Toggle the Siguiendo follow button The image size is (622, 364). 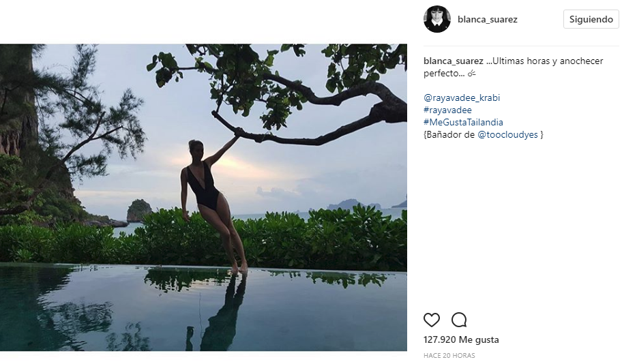591,19
